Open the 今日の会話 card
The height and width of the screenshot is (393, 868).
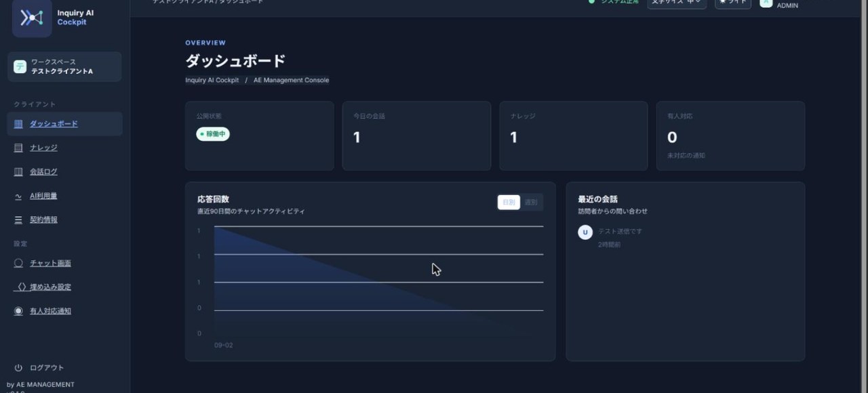pyautogui.click(x=416, y=136)
